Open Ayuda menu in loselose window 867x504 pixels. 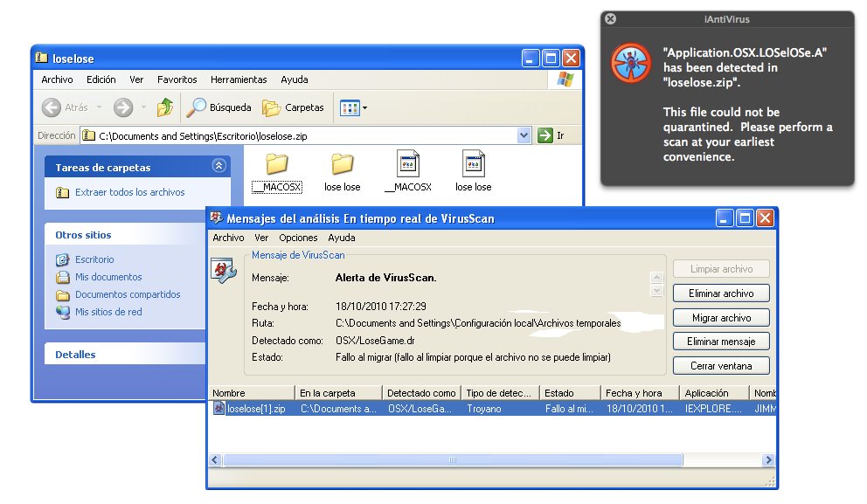pyautogui.click(x=295, y=79)
